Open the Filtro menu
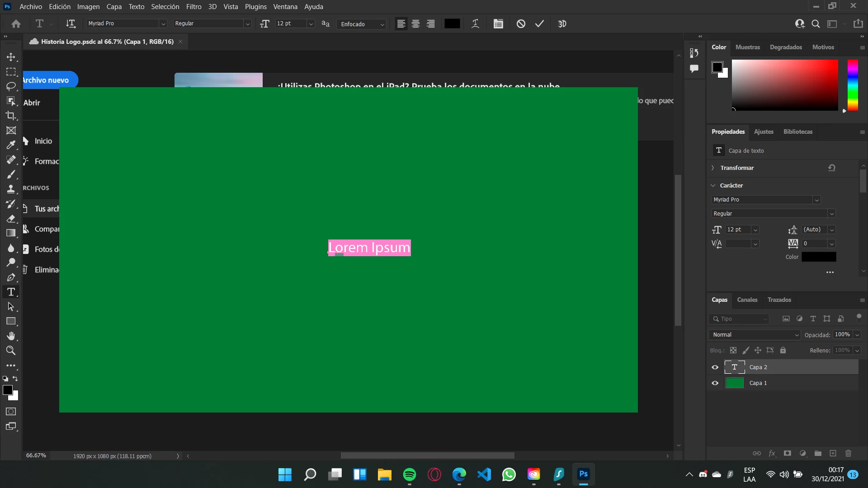 pyautogui.click(x=193, y=7)
